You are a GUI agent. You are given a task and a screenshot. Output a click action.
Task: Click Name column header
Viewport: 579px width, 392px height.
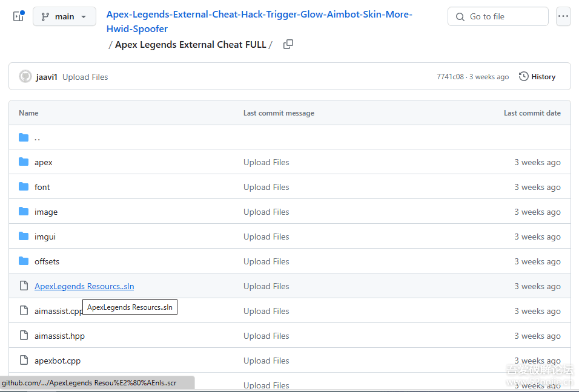[28, 113]
